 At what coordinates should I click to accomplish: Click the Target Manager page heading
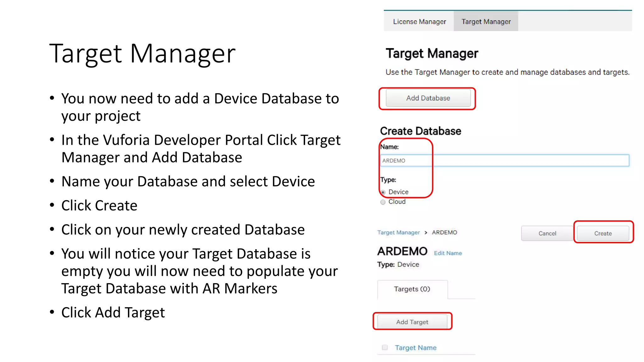click(432, 53)
